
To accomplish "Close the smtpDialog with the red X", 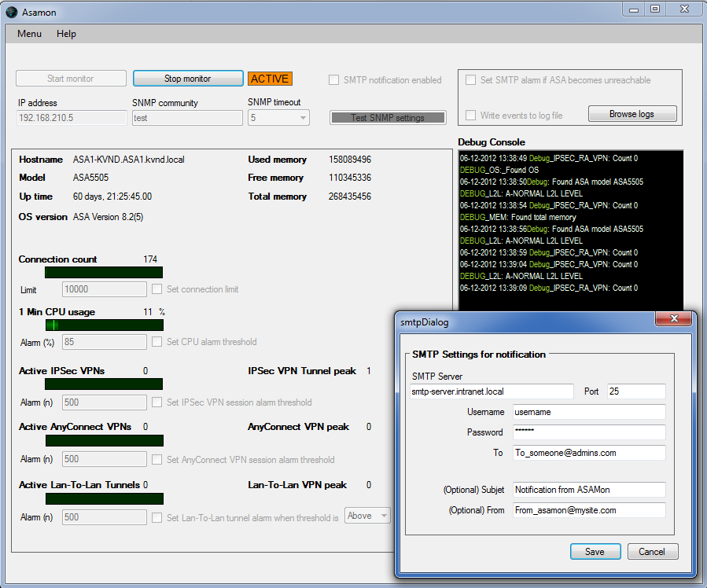I will (x=674, y=318).
